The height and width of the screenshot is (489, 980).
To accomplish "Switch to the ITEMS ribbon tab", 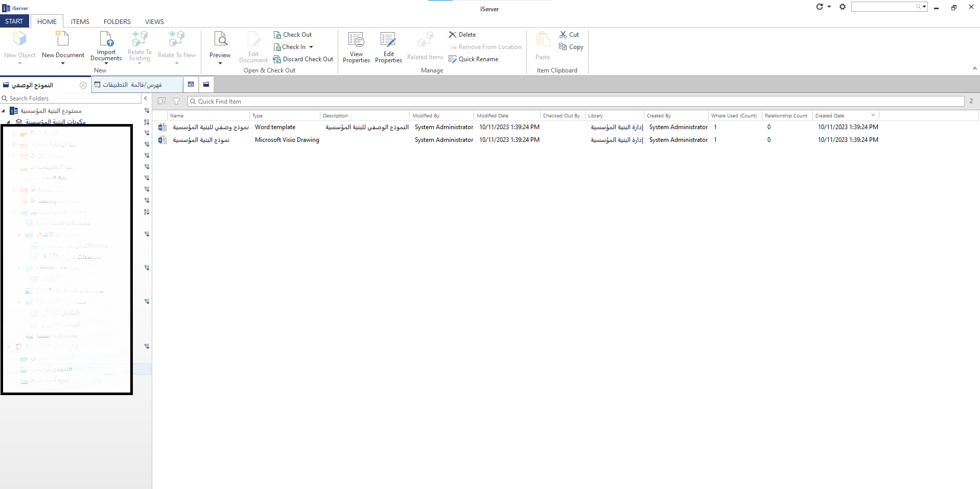I will (x=80, y=21).
